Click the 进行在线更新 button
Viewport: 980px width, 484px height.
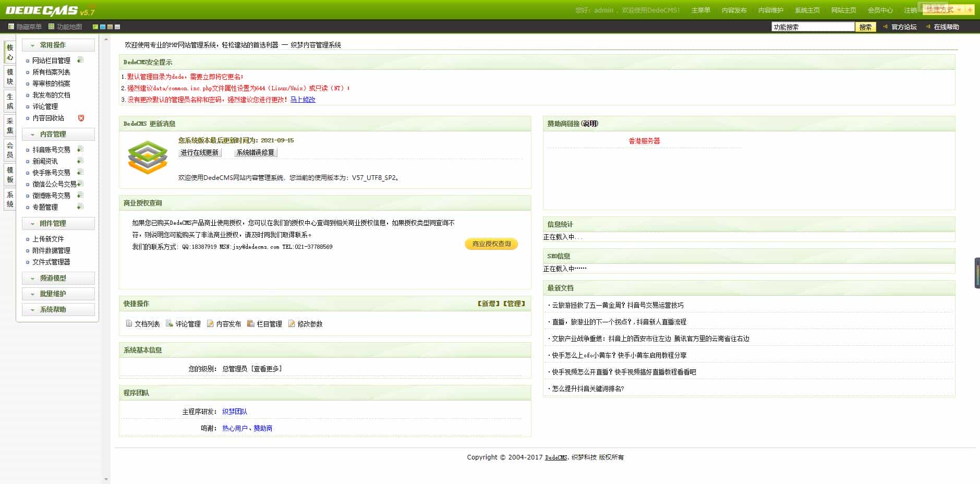point(200,152)
